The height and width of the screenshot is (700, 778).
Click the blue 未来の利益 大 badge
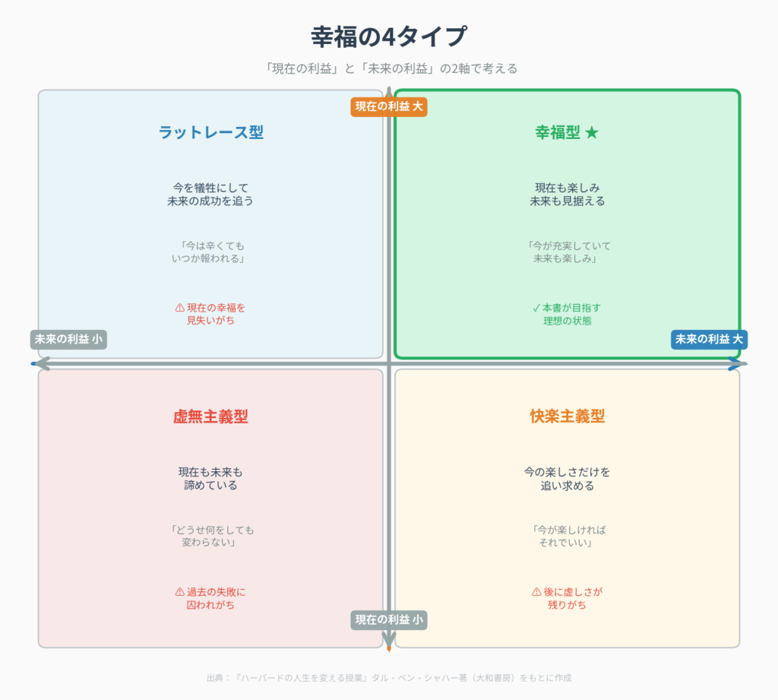tap(709, 339)
